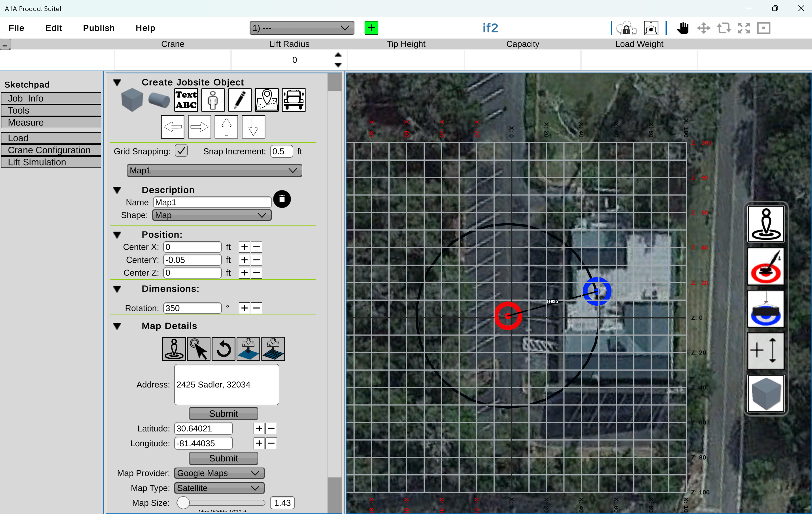
Task: Click the right arrow move button
Action: tap(200, 127)
